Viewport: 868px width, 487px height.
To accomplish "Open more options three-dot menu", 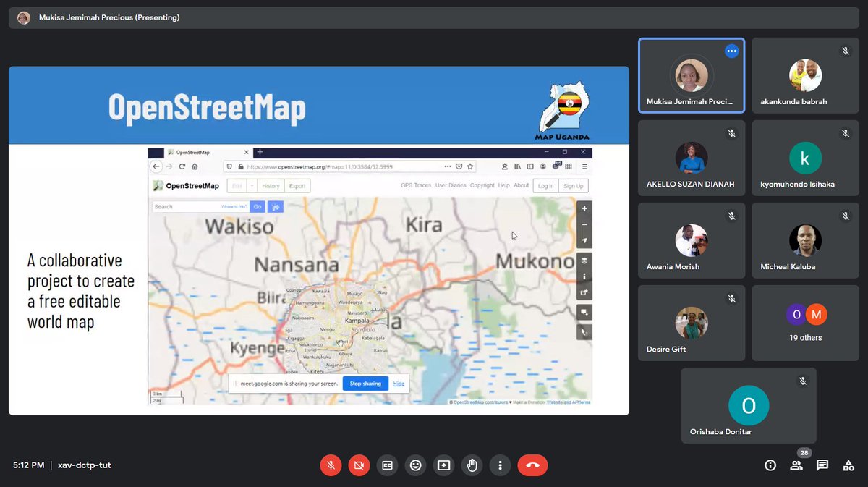I will pyautogui.click(x=500, y=465).
